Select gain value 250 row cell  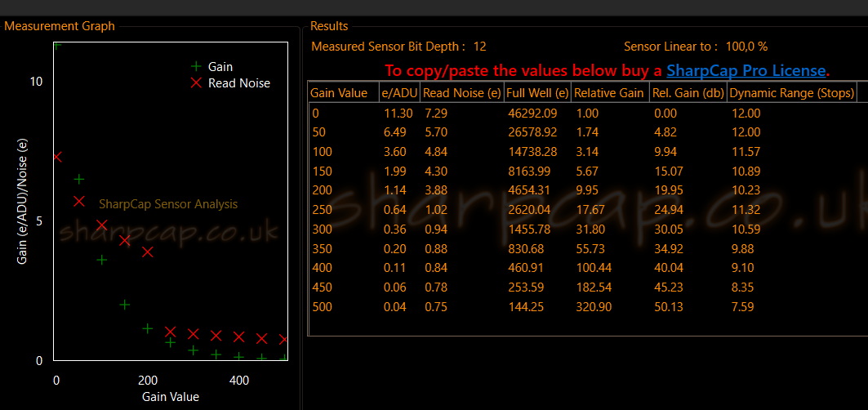point(322,210)
